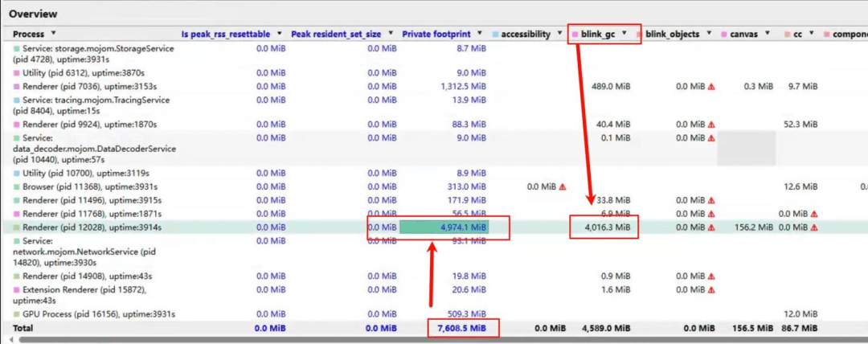Click warning icon in DataDecoderService blink_objects cell
868x344 pixels.
(711, 138)
